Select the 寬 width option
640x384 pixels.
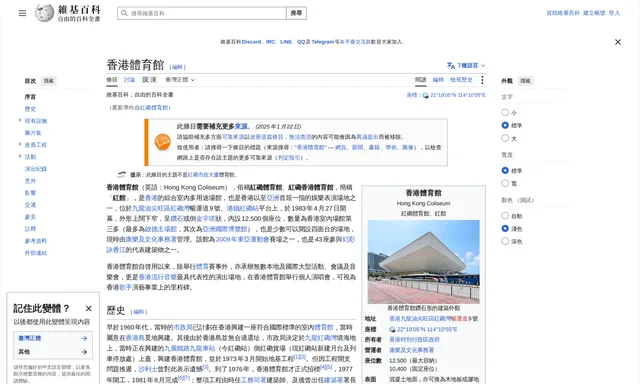click(505, 183)
